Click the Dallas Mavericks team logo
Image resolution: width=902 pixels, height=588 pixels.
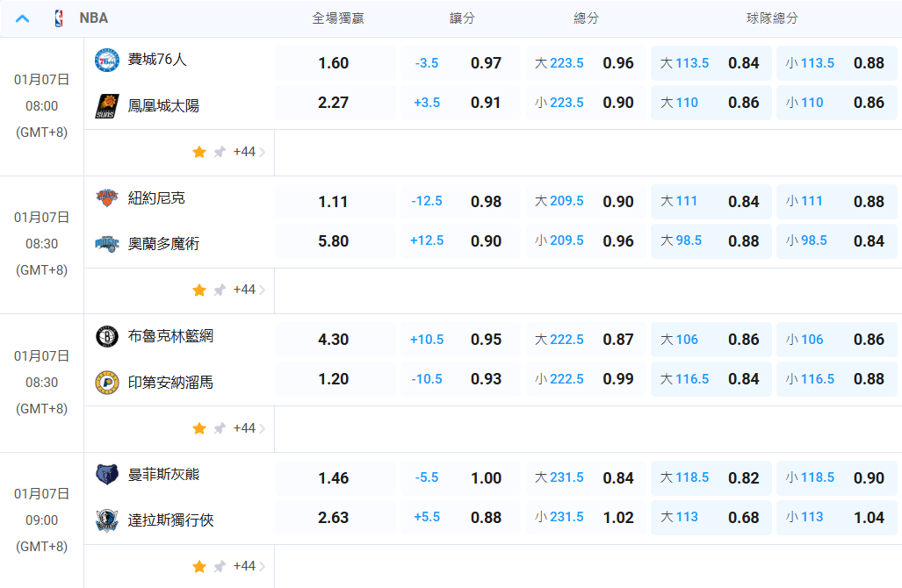pos(106,520)
